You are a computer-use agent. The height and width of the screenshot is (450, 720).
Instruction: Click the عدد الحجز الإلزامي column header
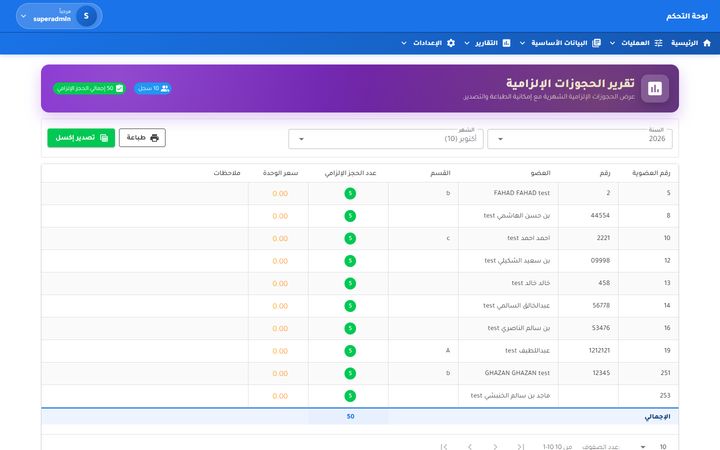click(350, 173)
